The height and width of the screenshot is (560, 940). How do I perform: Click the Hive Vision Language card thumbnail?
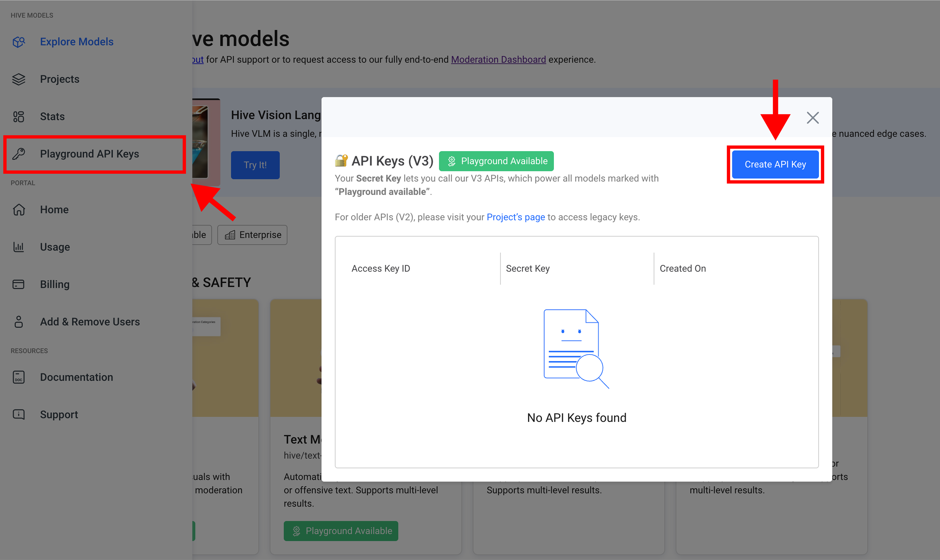206,142
